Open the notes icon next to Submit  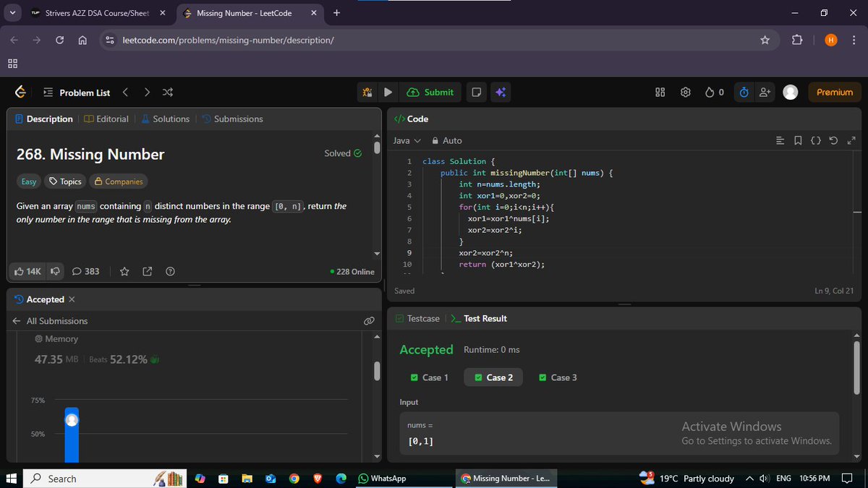pos(476,92)
